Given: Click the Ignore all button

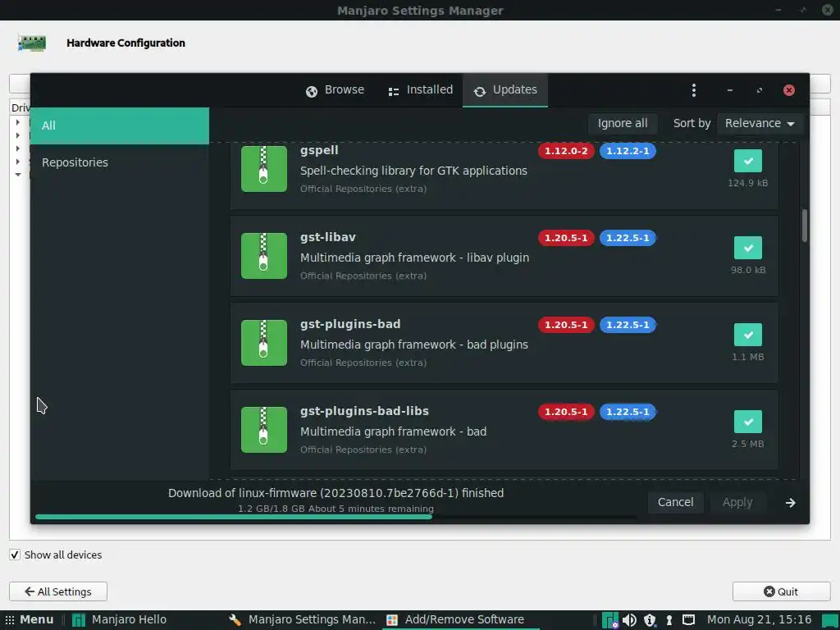Looking at the screenshot, I should (x=623, y=123).
